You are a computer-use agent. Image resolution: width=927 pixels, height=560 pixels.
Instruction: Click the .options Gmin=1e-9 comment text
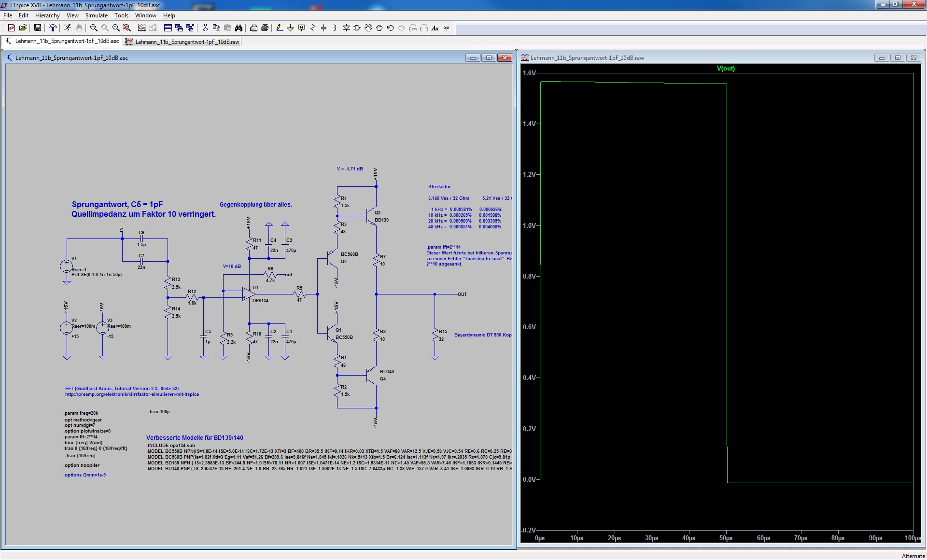click(x=85, y=475)
